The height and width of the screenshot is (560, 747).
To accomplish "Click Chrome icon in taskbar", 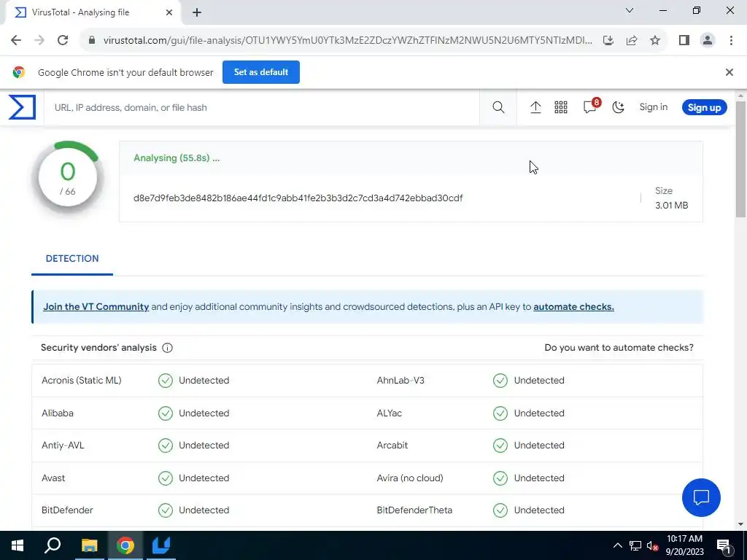I will point(125,545).
